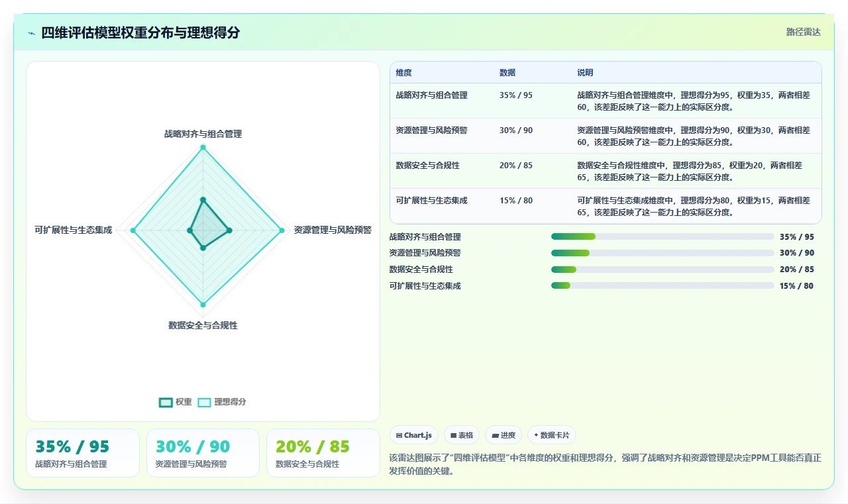Click the left 理想得分 radar data point
This screenshot has width=848, height=504.
[x=133, y=230]
